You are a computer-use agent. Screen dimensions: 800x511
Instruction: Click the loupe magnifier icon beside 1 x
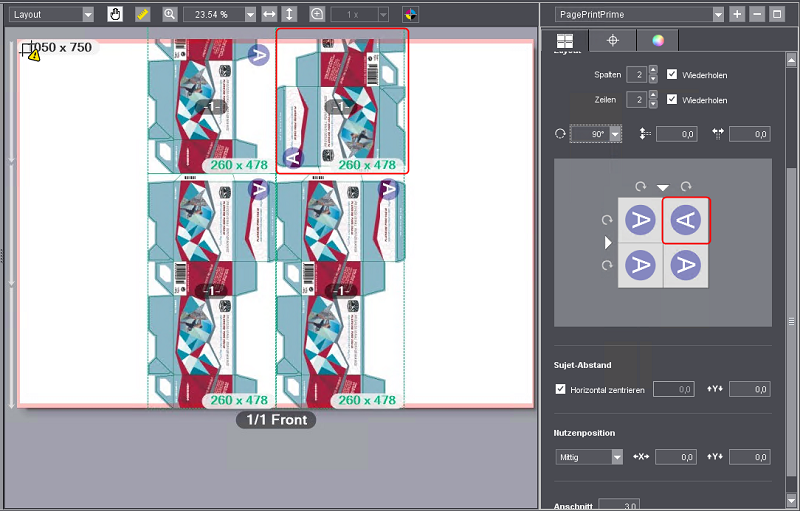317,14
